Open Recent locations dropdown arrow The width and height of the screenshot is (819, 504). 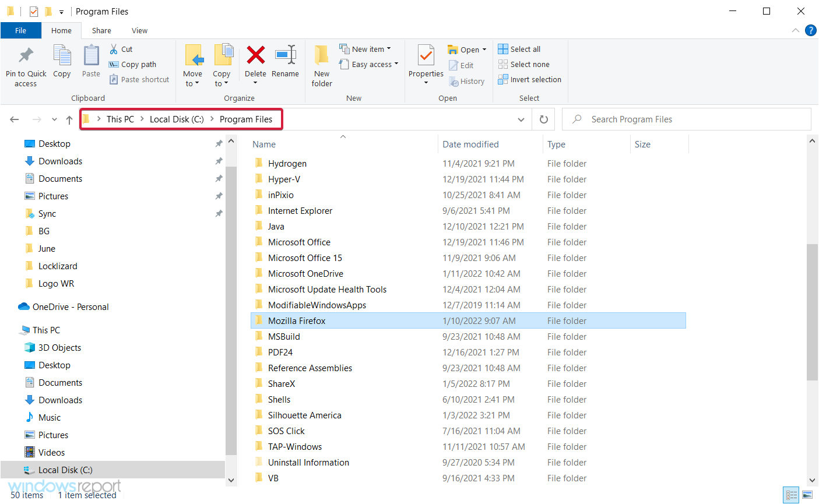pyautogui.click(x=54, y=119)
